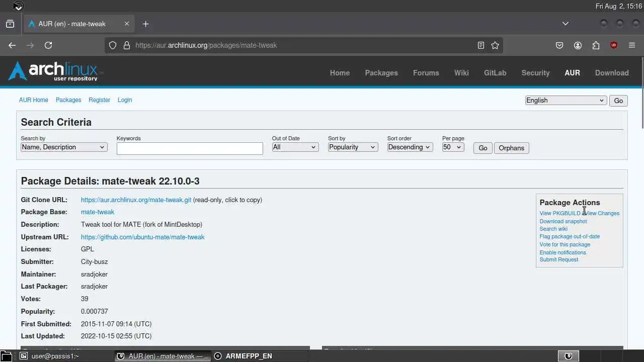This screenshot has width=644, height=362.
Task: Open the system menu icon in top panel
Action: pyautogui.click(x=18, y=6)
